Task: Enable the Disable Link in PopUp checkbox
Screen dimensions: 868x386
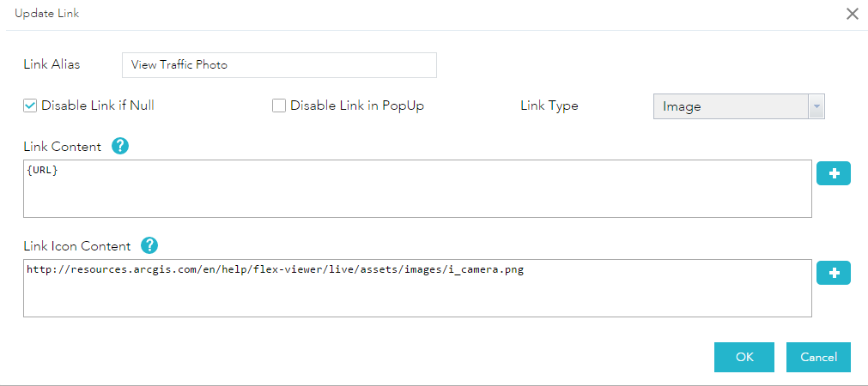Action: (279, 106)
